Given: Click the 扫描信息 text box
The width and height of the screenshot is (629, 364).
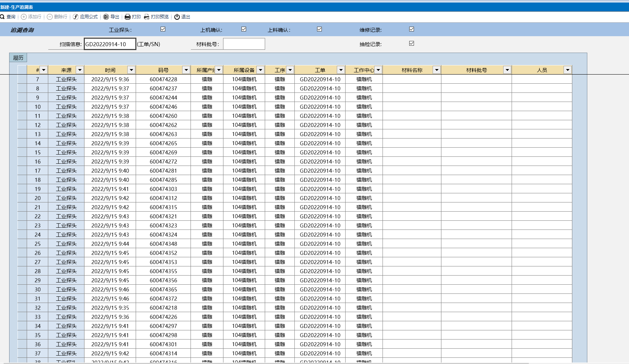Looking at the screenshot, I should [110, 44].
